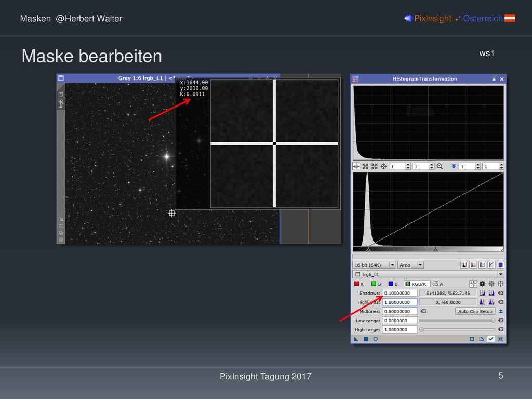
Task: Click the browse documentation icon at bottom
Action: pos(482,339)
